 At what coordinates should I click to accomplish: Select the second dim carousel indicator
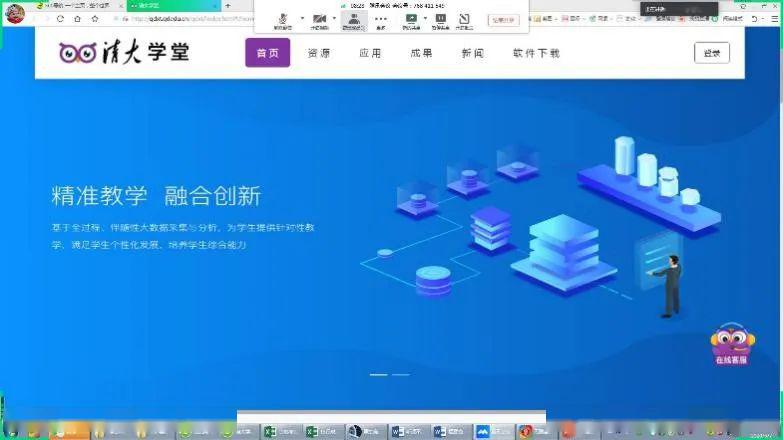tap(400, 374)
